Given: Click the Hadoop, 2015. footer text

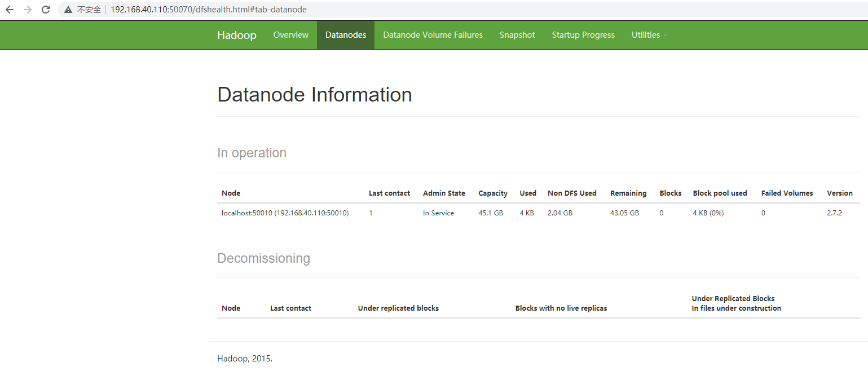Looking at the screenshot, I should (x=245, y=359).
